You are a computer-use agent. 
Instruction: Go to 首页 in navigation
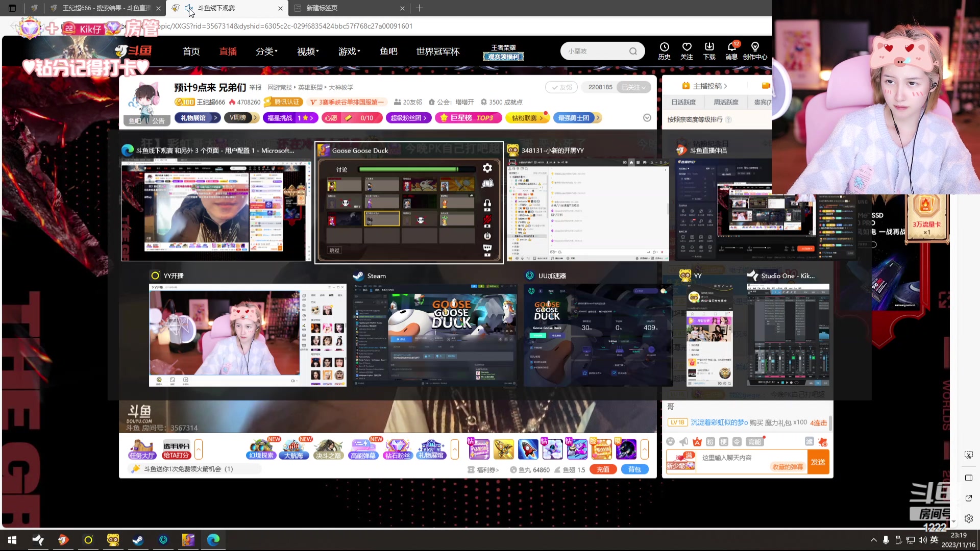pyautogui.click(x=191, y=51)
